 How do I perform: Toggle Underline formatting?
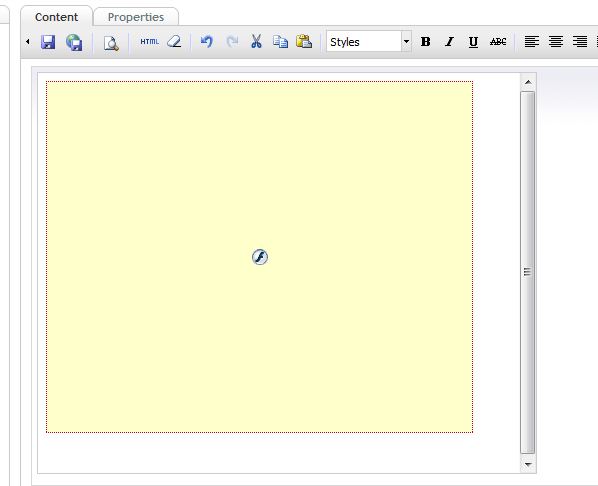[473, 42]
